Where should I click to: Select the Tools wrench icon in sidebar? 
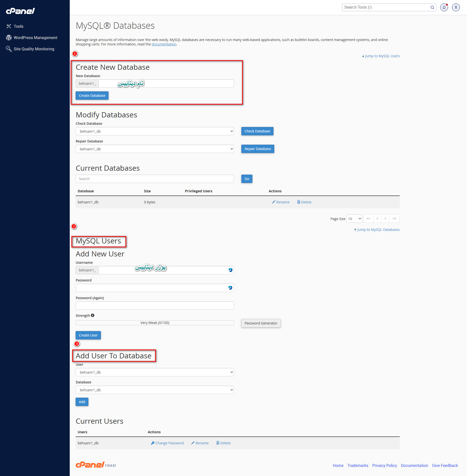(x=9, y=26)
